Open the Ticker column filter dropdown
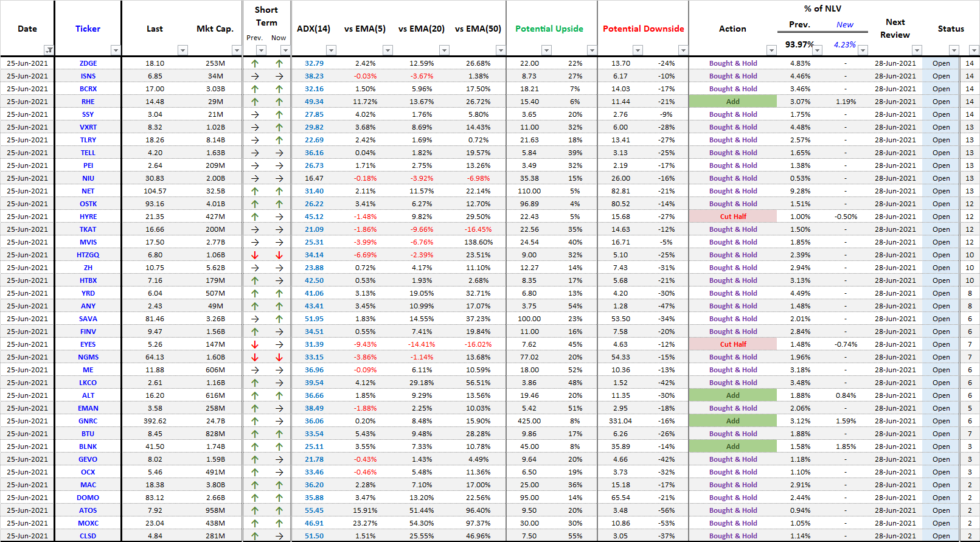Image resolution: width=980 pixels, height=542 pixels. tap(116, 50)
